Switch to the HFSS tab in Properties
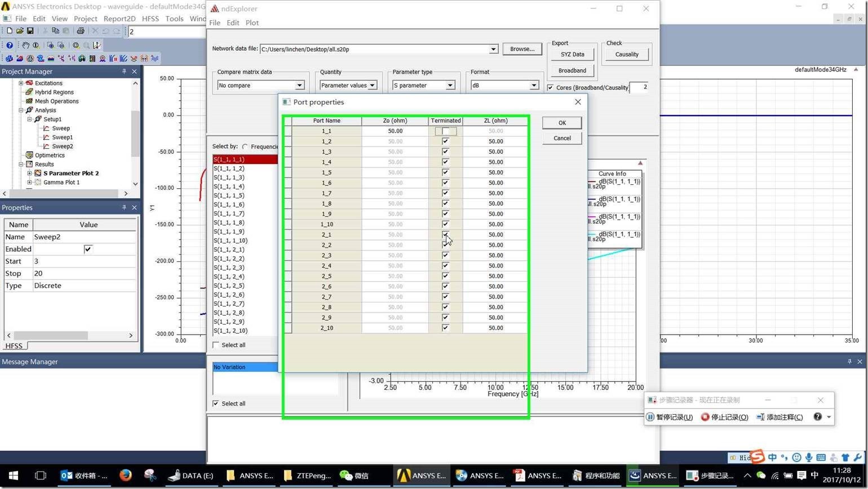Viewport: 868px width, 489px height. (14, 346)
